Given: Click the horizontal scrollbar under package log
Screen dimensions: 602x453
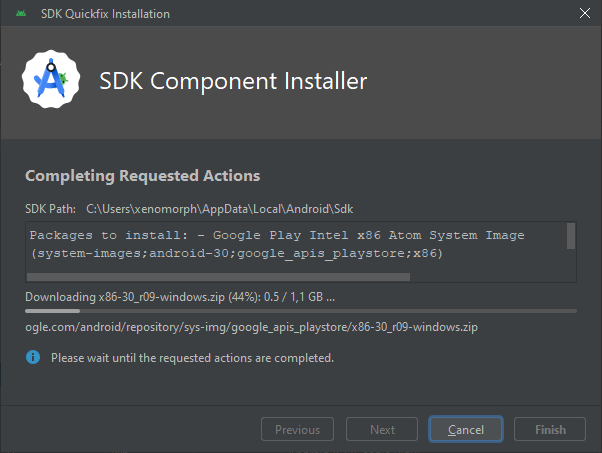Looking at the screenshot, I should click(218, 277).
